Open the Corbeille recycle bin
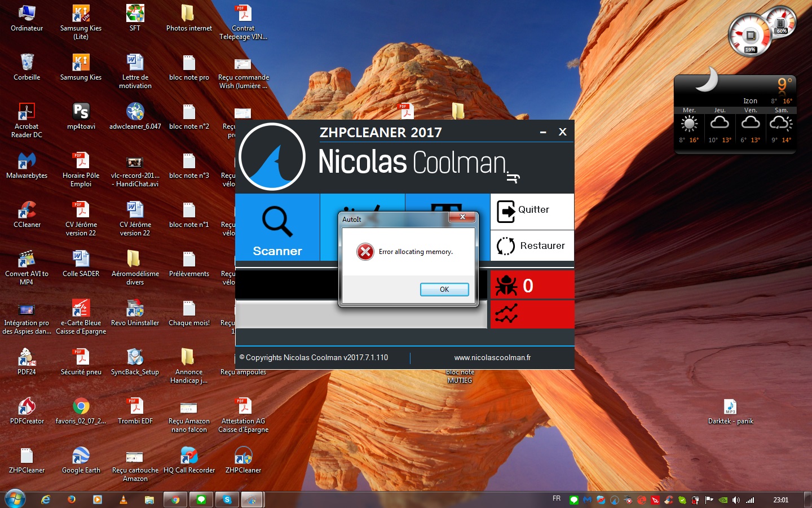Image resolution: width=812 pixels, height=508 pixels. point(27,67)
